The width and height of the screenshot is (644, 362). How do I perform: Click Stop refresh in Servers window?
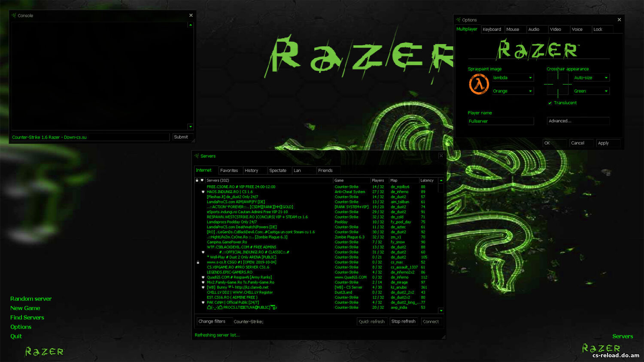(403, 321)
